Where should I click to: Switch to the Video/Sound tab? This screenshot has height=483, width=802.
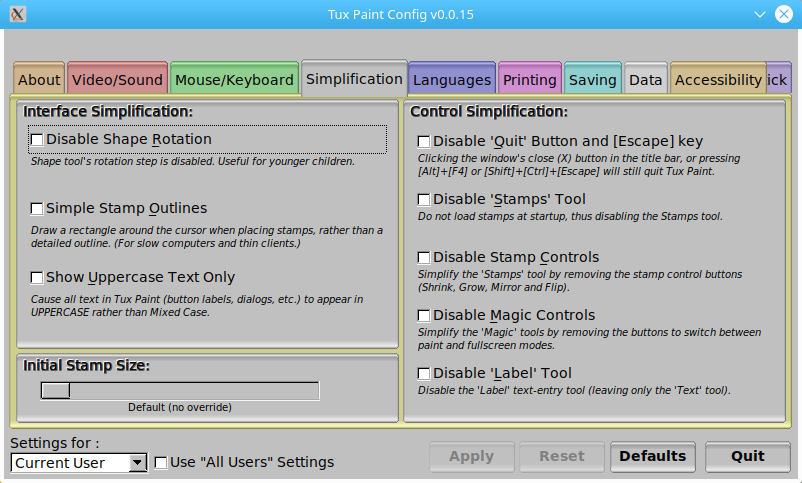(x=117, y=80)
